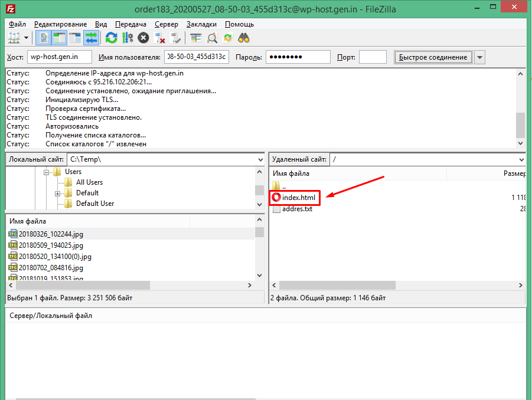Open the Site Manager dropdown arrow
The height and width of the screenshot is (400, 532).
[27, 38]
